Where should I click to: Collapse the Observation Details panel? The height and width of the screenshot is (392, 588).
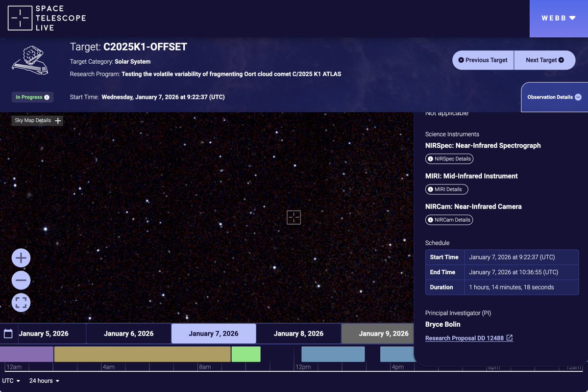point(554,97)
